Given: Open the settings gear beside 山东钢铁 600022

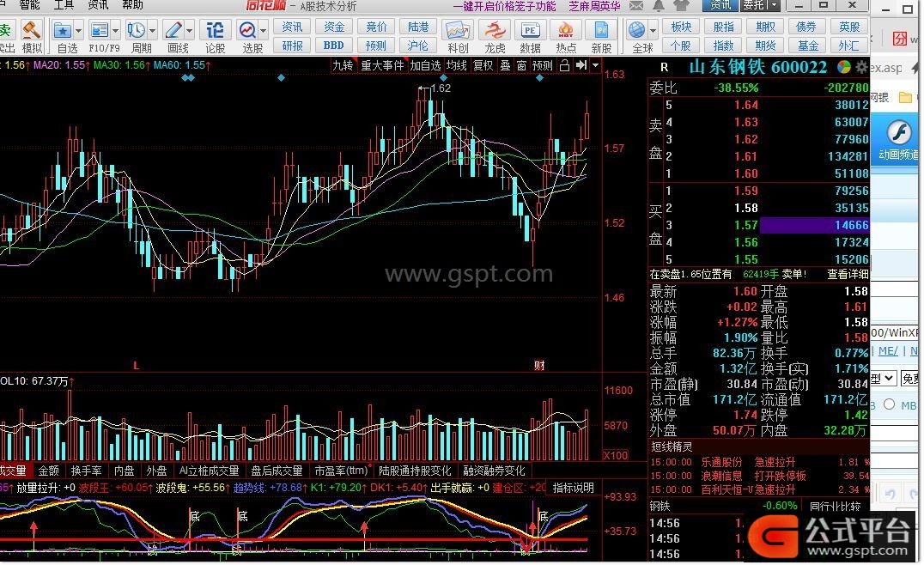Looking at the screenshot, I should 861,67.
